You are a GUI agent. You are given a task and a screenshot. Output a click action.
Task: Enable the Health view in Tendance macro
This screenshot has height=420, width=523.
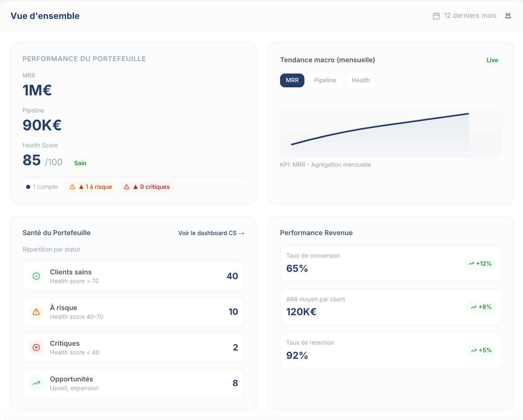pyautogui.click(x=360, y=80)
